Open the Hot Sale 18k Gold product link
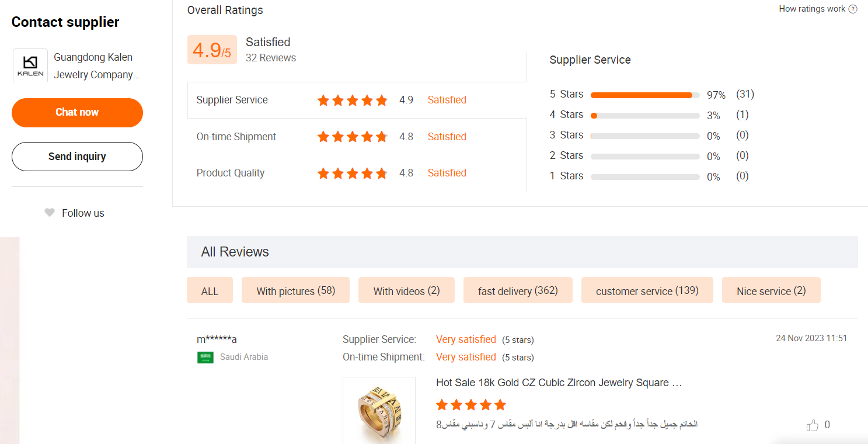 point(559,383)
